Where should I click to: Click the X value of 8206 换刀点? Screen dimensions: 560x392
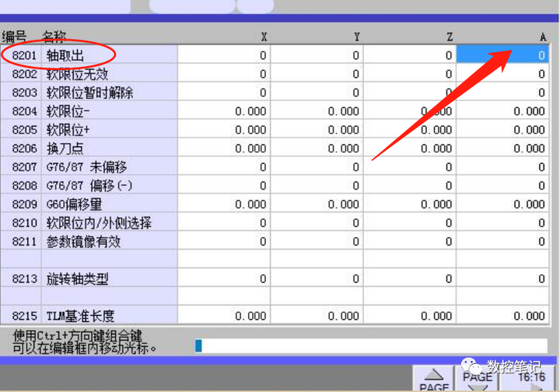coord(224,148)
